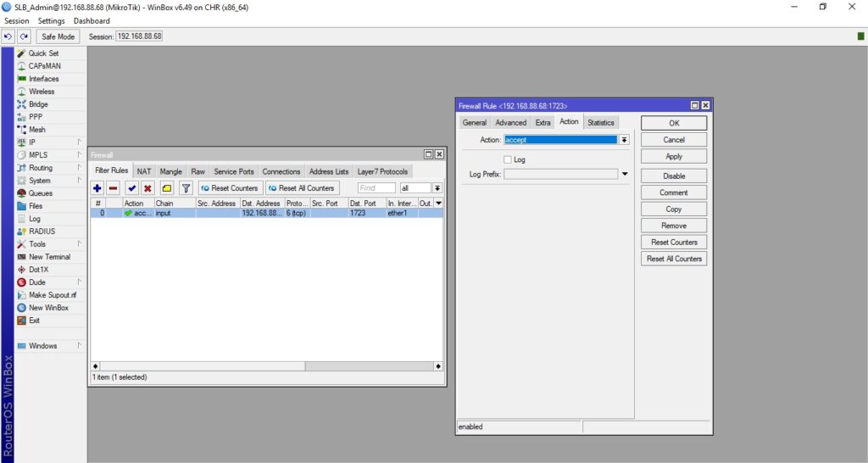The height and width of the screenshot is (463, 868).
Task: Expand the Log Prefix field arrow
Action: tap(625, 174)
